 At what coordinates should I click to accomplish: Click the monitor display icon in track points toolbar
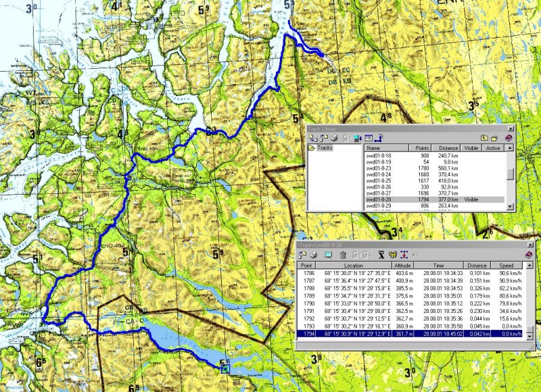328,255
